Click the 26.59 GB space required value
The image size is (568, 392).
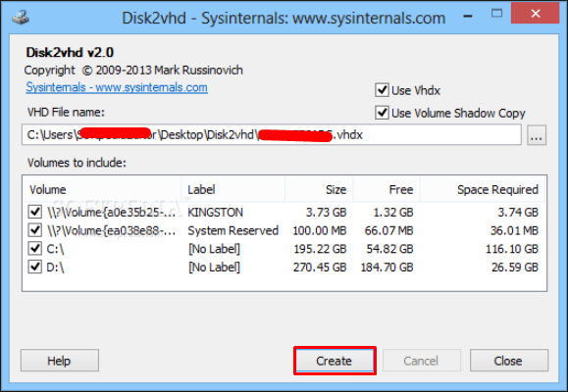(x=515, y=268)
